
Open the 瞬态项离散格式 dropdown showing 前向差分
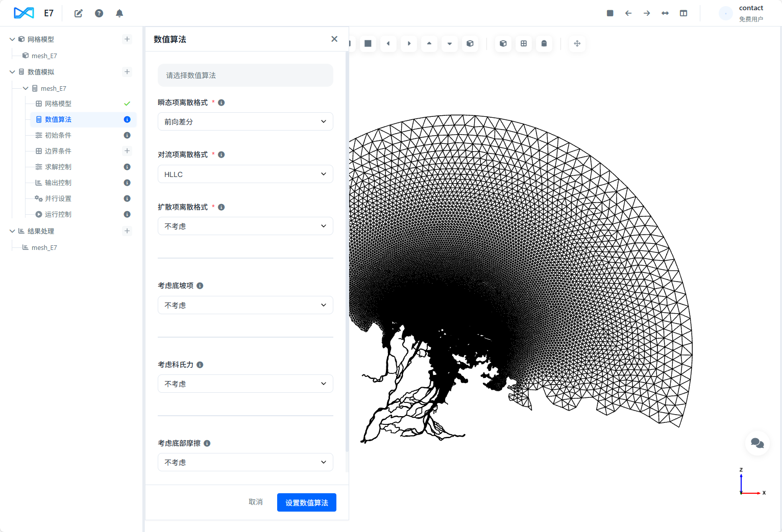pyautogui.click(x=245, y=122)
